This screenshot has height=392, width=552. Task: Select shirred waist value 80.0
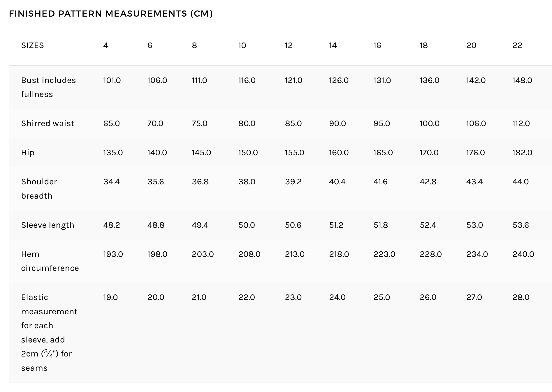247,123
